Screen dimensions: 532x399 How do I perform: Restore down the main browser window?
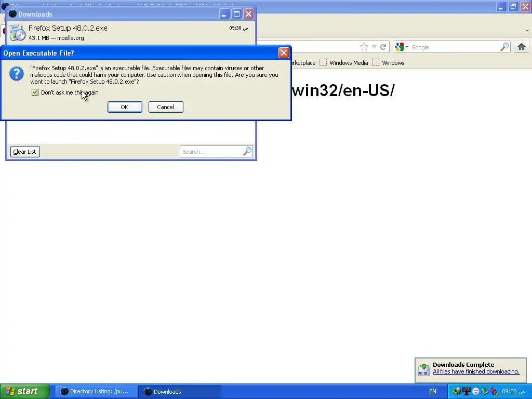[x=513, y=6]
